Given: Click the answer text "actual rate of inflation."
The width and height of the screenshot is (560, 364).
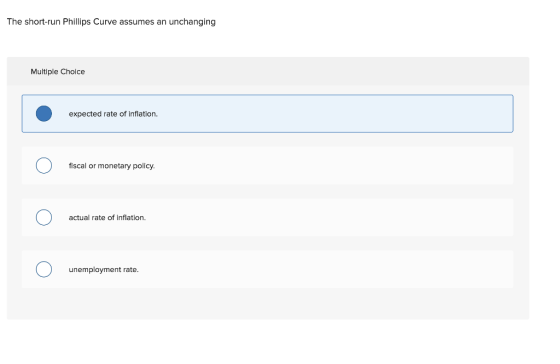Looking at the screenshot, I should (x=107, y=218).
